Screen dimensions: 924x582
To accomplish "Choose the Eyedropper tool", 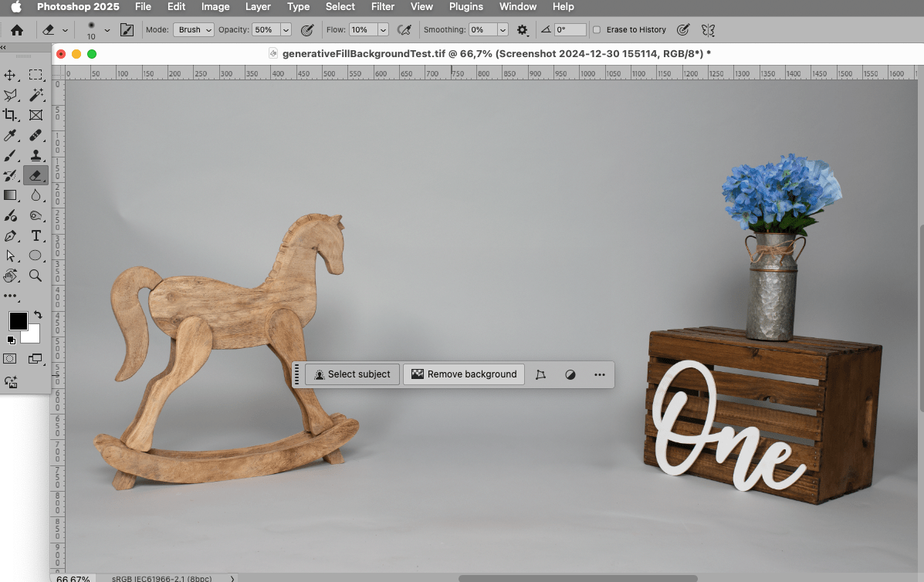I will (11, 135).
